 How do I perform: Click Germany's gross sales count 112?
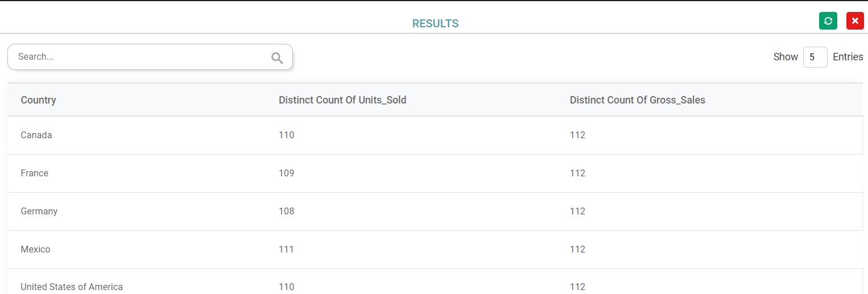coord(577,212)
